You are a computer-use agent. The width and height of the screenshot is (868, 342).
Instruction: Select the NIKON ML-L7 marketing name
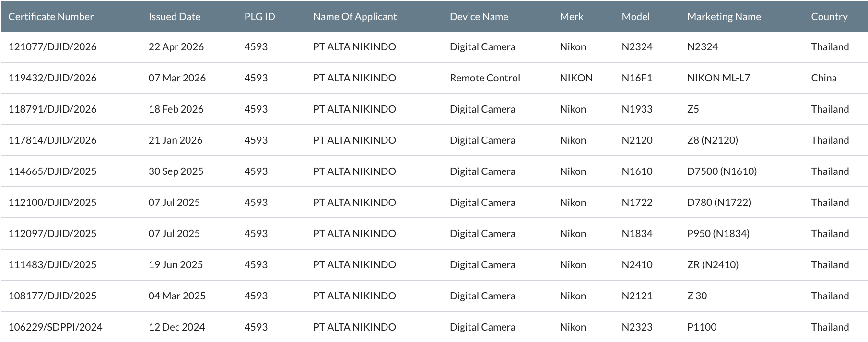[x=718, y=78]
